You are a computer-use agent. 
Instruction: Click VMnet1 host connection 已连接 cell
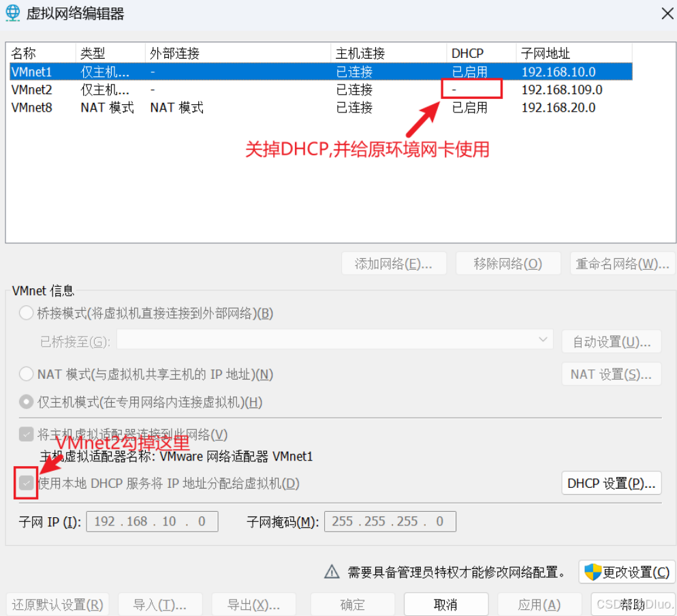pyautogui.click(x=354, y=72)
